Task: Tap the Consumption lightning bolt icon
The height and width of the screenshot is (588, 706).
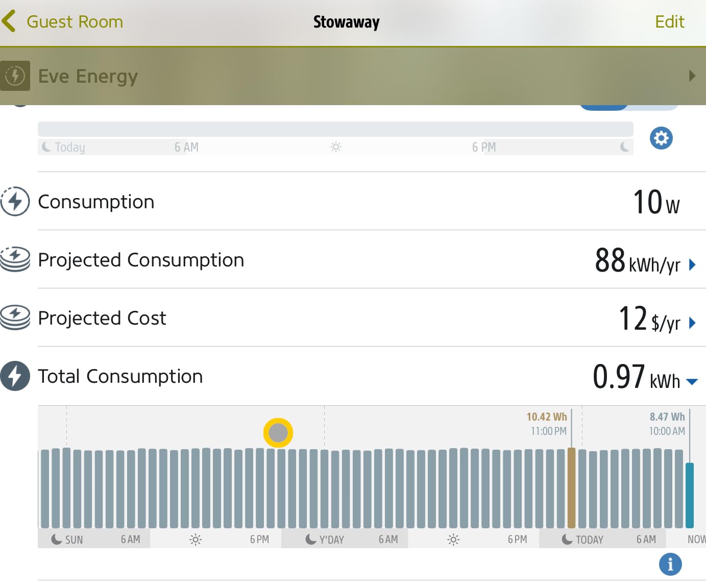Action: 15,202
